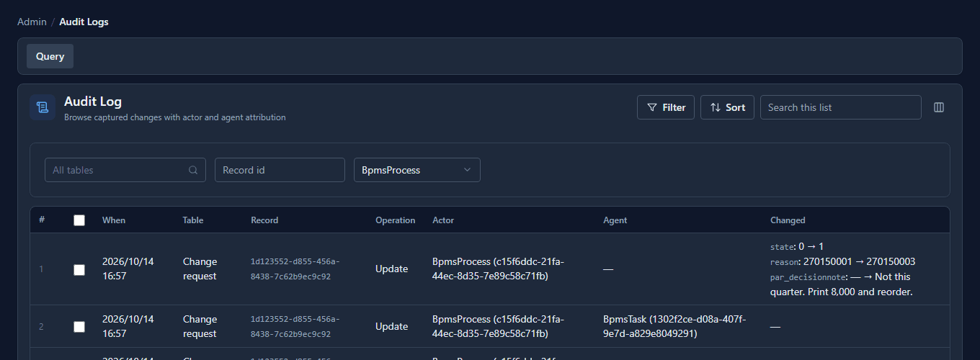Click the Audit Logs breadcrumb
This screenshot has height=360, width=980.
coord(84,22)
